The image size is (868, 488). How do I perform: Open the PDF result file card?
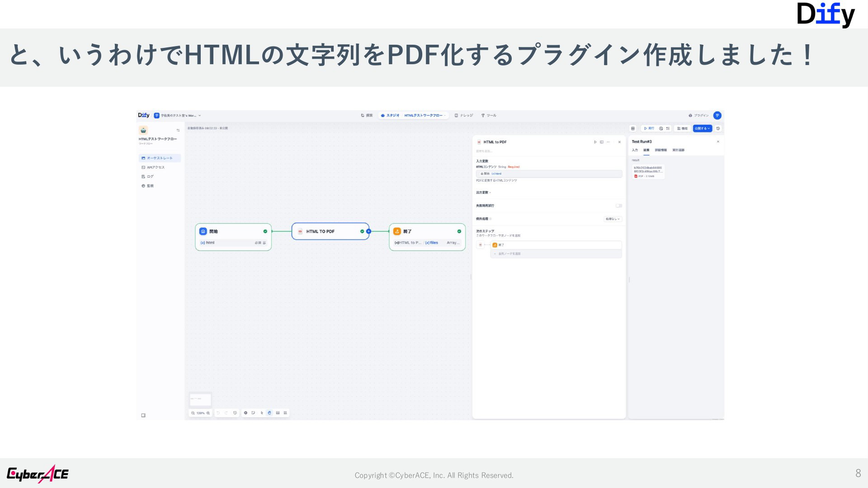[x=648, y=172]
